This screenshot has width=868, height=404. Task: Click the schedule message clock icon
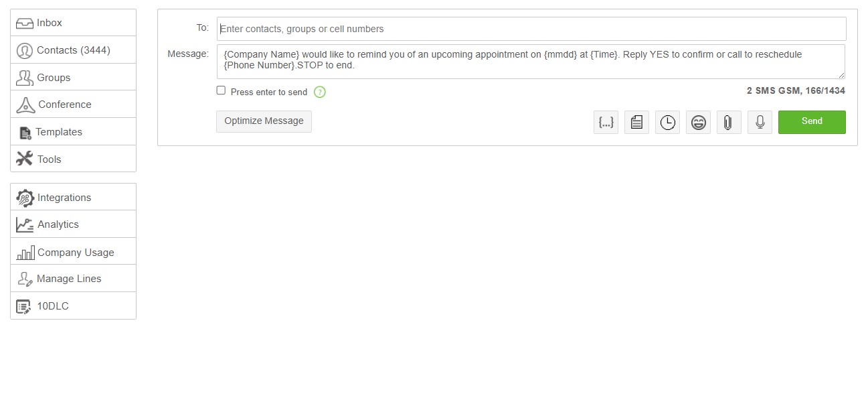pyautogui.click(x=667, y=123)
